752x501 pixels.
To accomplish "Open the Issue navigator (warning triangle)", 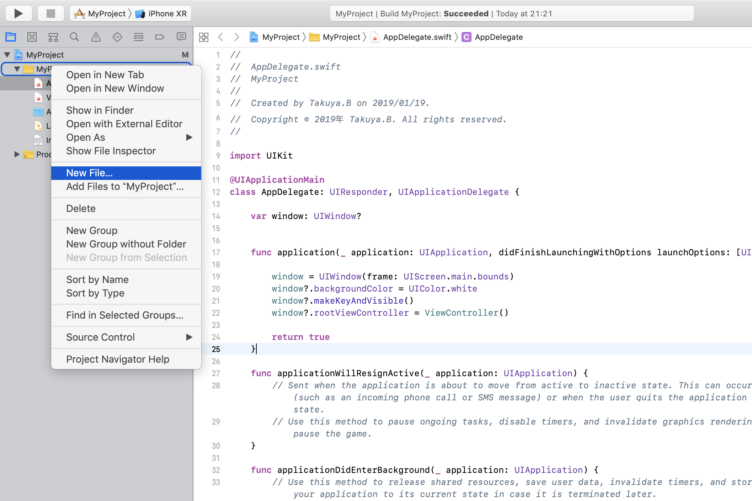I will pos(96,37).
